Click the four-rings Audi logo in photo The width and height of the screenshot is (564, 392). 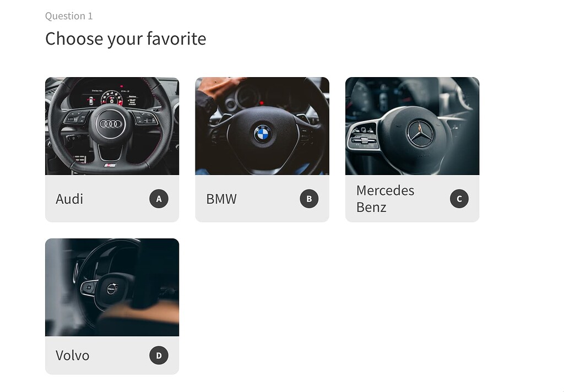(111, 124)
